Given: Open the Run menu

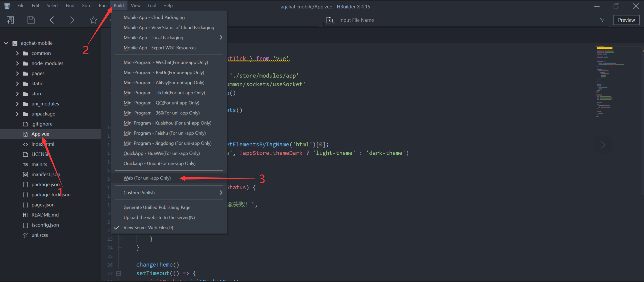Looking at the screenshot, I should (x=102, y=6).
